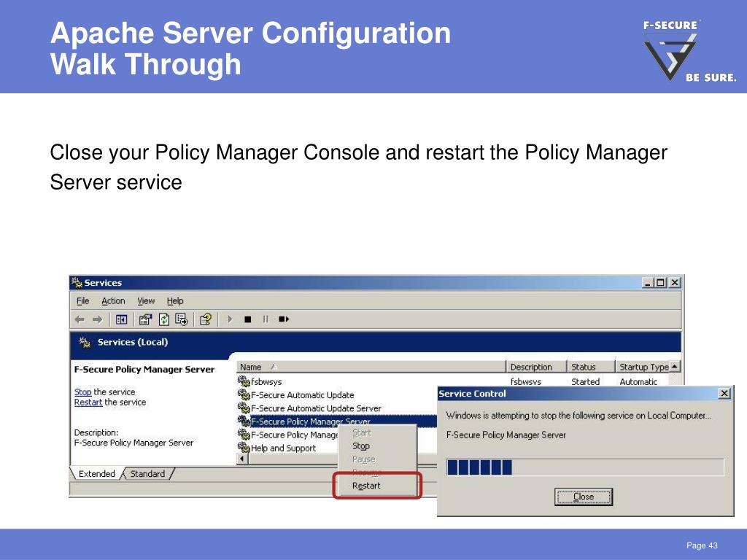Click gear icon beside F-Secure Automatic Update Server
Screen dimensions: 747x560
[244, 408]
